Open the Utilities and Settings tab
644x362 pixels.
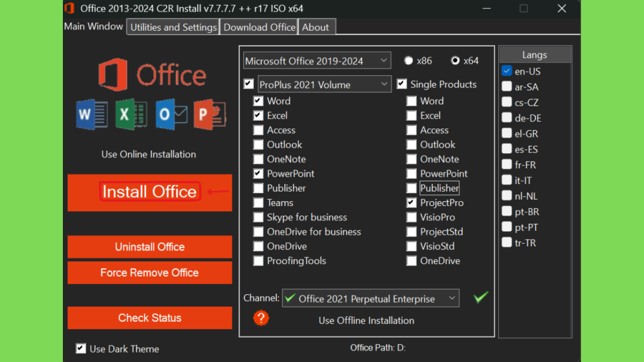click(x=174, y=27)
